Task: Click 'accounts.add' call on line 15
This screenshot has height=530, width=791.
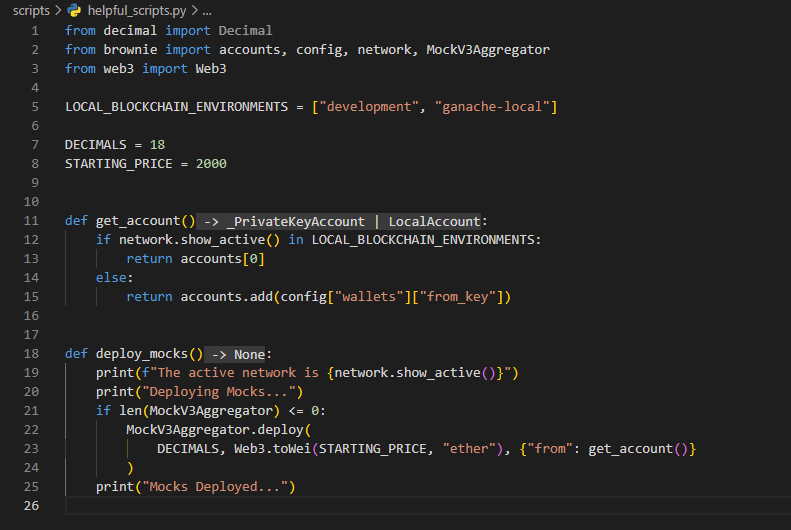Action: 227,297
